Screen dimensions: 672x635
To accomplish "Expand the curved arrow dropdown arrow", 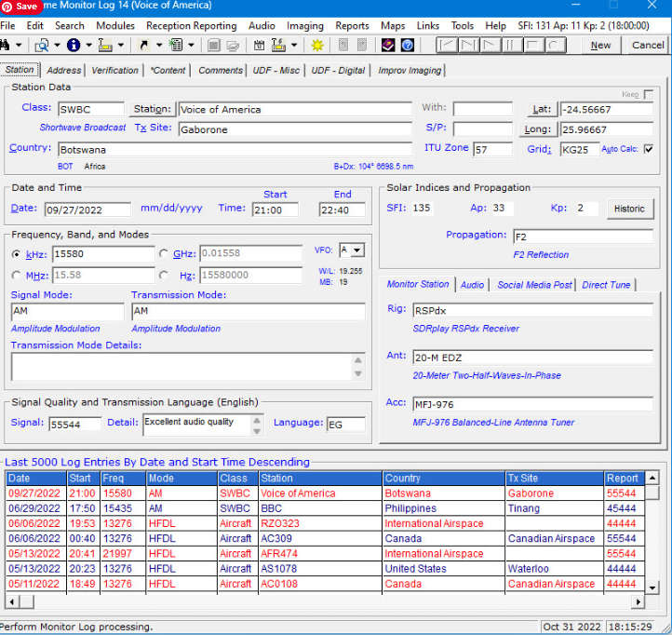I will point(158,45).
